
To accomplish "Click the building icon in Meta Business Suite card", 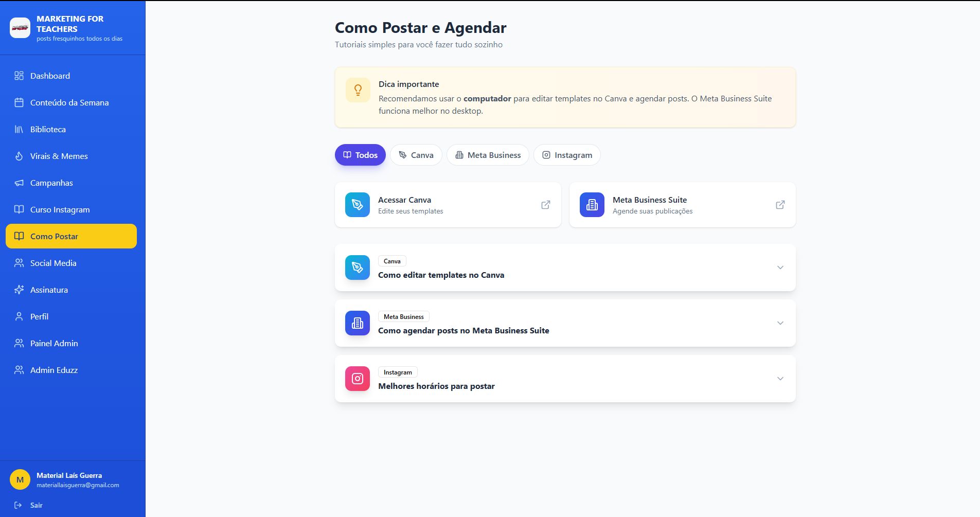I will coord(592,205).
